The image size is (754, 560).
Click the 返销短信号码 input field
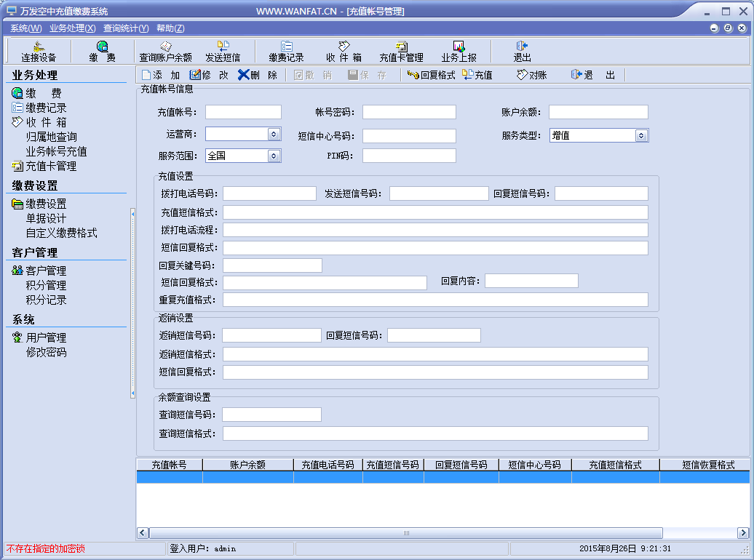(x=271, y=335)
